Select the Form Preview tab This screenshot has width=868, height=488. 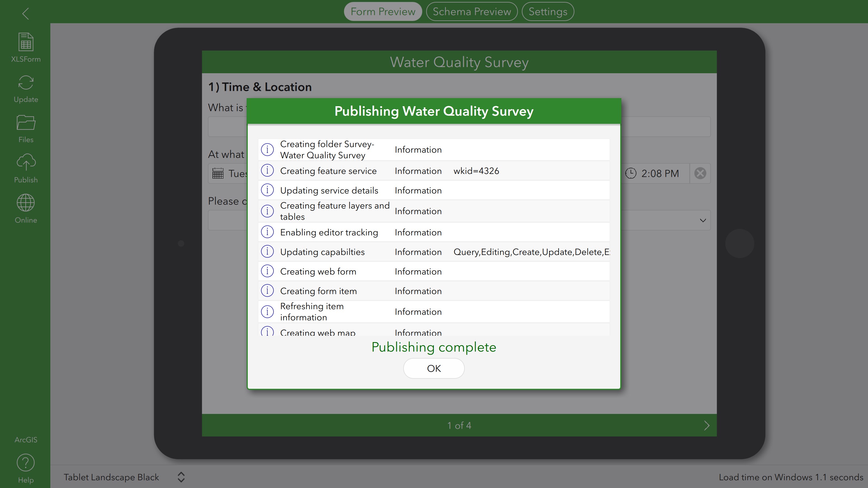coord(383,12)
